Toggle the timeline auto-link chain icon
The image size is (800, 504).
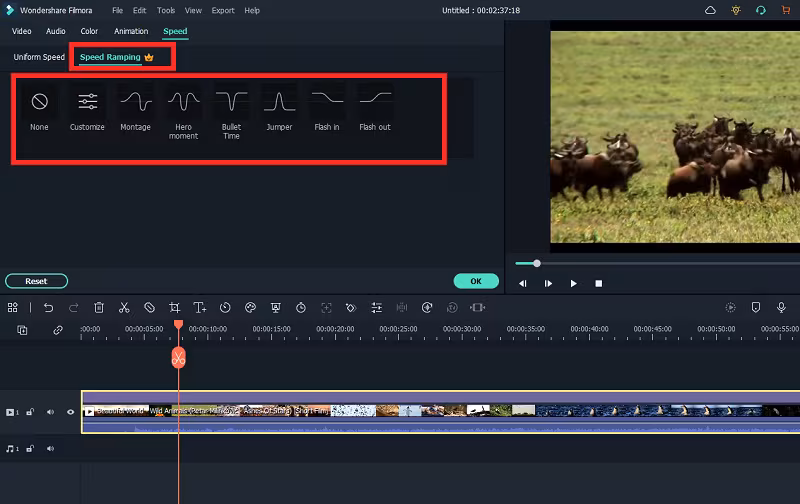click(x=58, y=330)
